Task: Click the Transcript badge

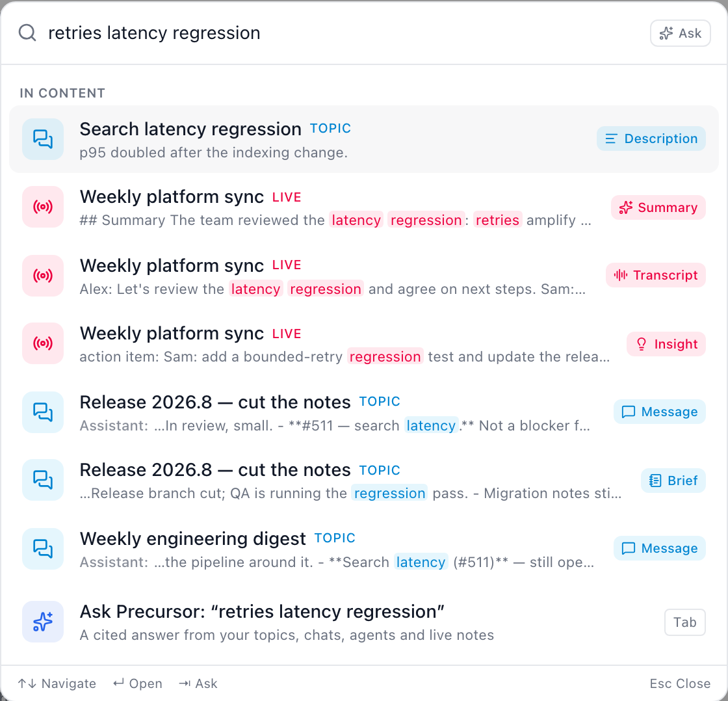Action: (656, 275)
